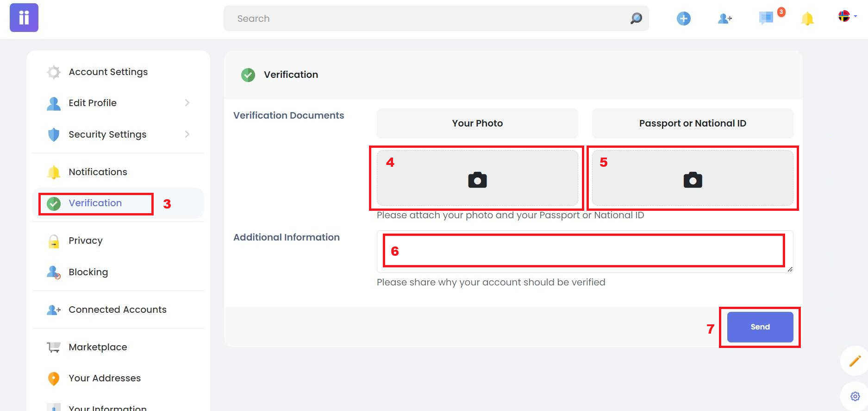Open the Blocking settings page
The height and width of the screenshot is (411, 868).
118,272
